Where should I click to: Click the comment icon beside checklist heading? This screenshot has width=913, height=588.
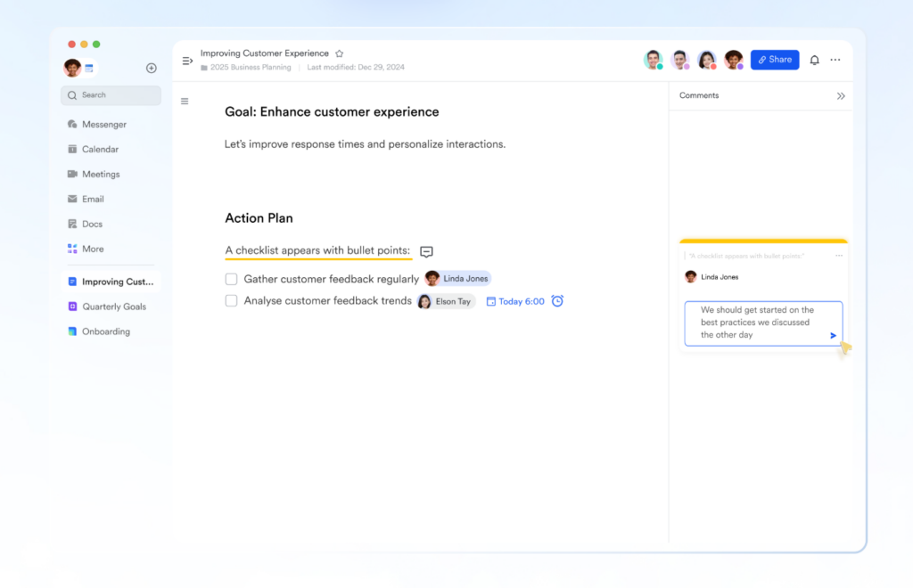(x=426, y=252)
